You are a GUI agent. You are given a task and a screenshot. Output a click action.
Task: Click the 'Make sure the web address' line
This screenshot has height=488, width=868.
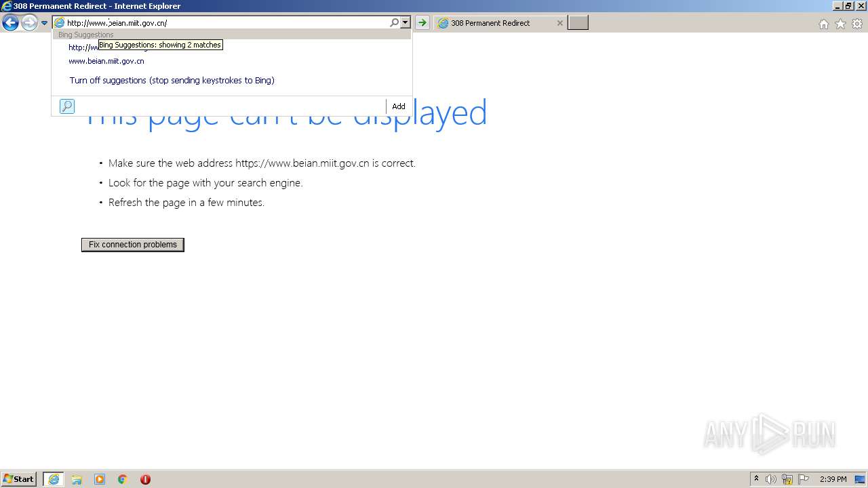click(262, 163)
